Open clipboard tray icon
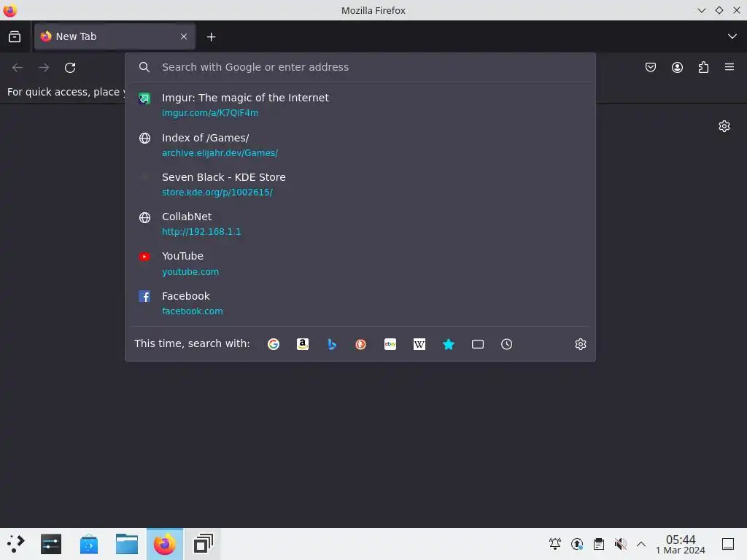Viewport: 747px width, 560px height. tap(599, 544)
